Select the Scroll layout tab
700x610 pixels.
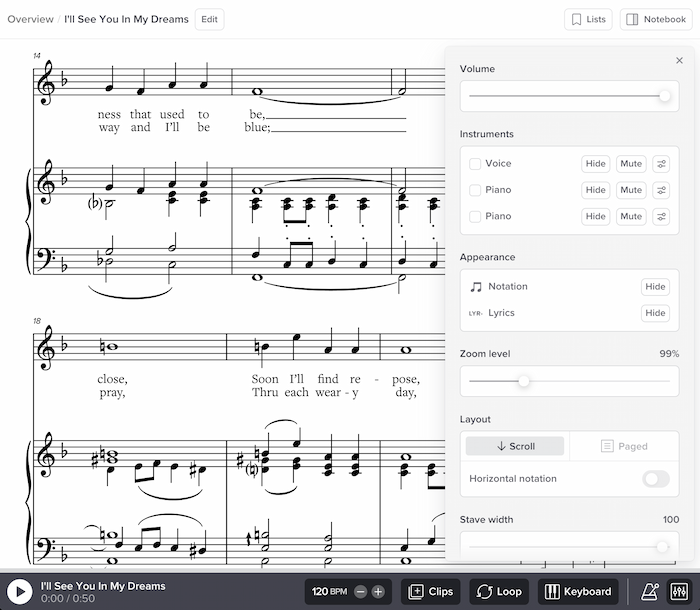click(515, 446)
